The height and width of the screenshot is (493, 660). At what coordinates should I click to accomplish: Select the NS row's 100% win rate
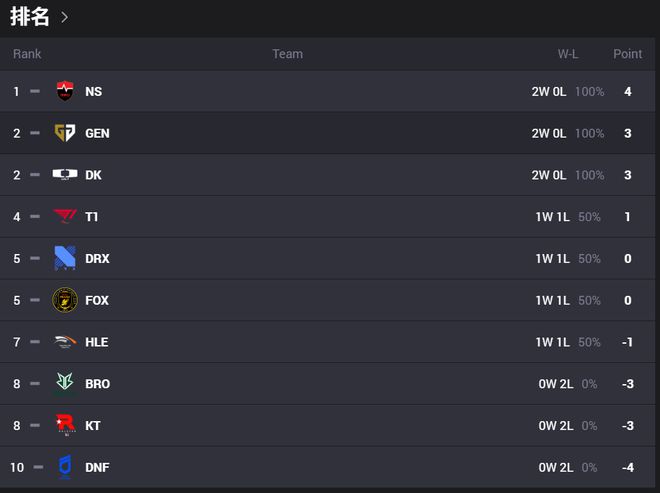(589, 91)
